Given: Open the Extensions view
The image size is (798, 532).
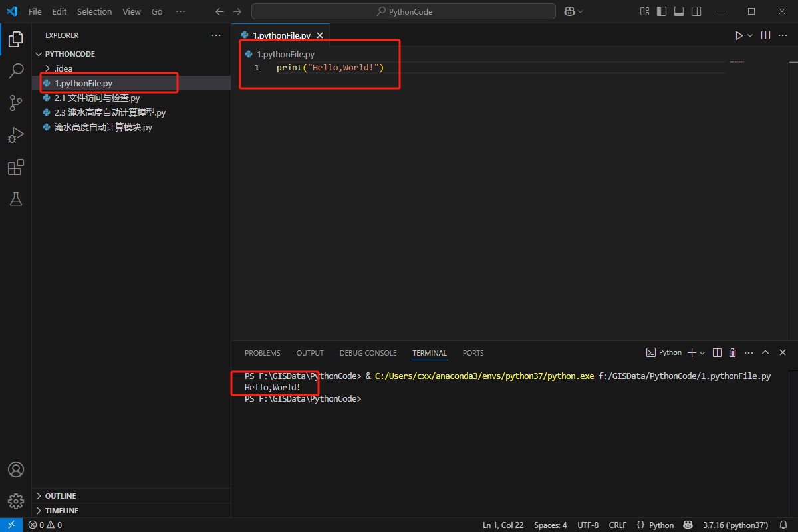Looking at the screenshot, I should point(16,167).
